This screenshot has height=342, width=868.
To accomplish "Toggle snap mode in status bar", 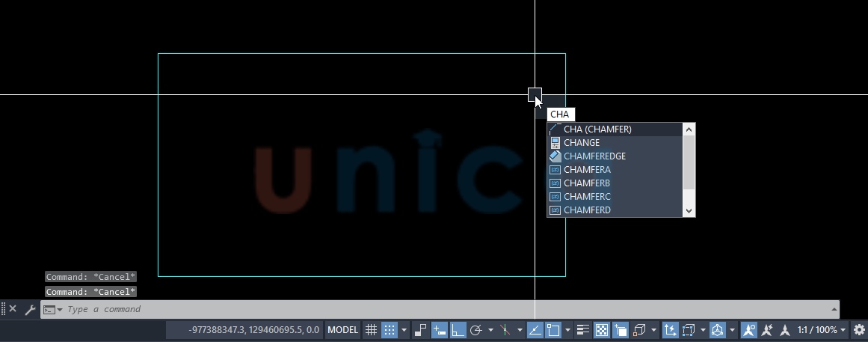I will [x=390, y=330].
